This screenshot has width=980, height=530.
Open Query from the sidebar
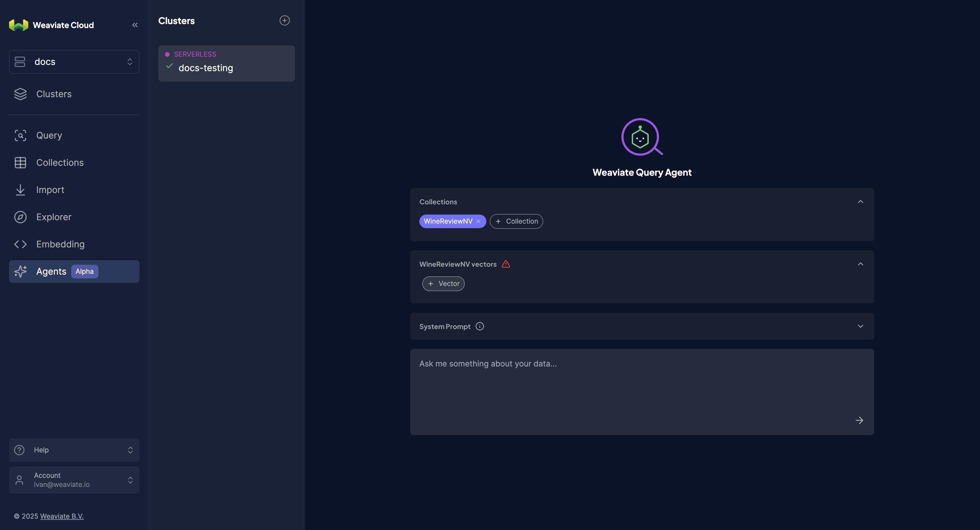tap(74, 135)
